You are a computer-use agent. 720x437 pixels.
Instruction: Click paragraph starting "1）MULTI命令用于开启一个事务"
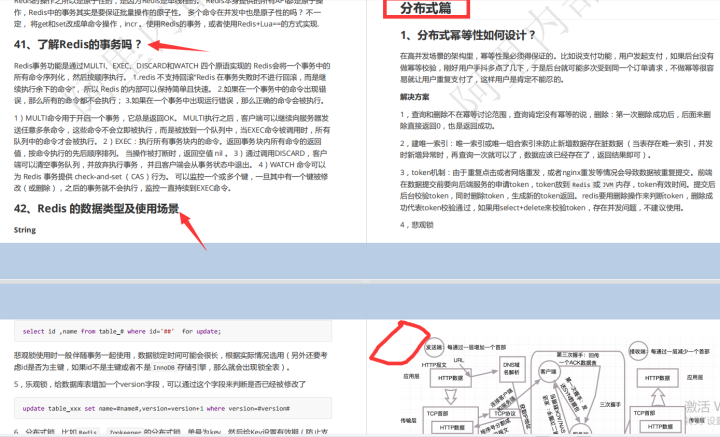click(172, 153)
